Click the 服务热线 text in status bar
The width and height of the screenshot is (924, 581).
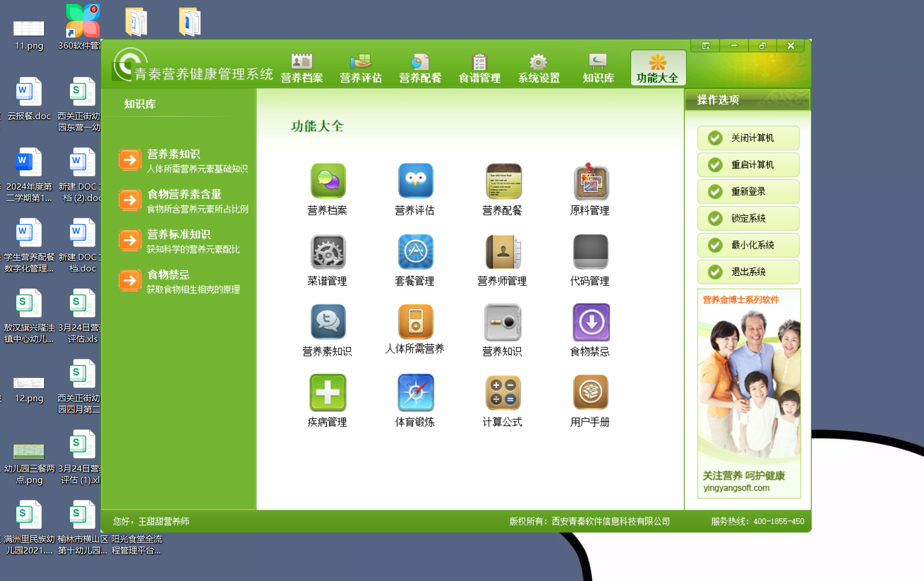(757, 521)
